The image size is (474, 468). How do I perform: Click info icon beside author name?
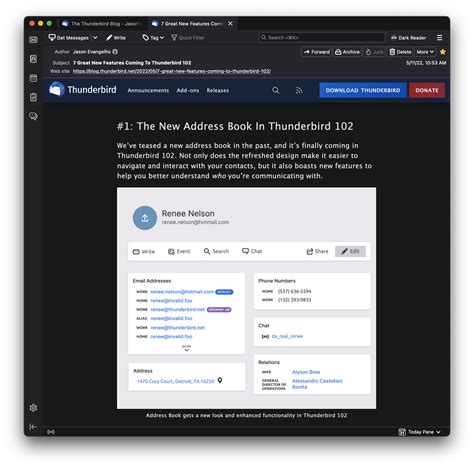coord(115,52)
